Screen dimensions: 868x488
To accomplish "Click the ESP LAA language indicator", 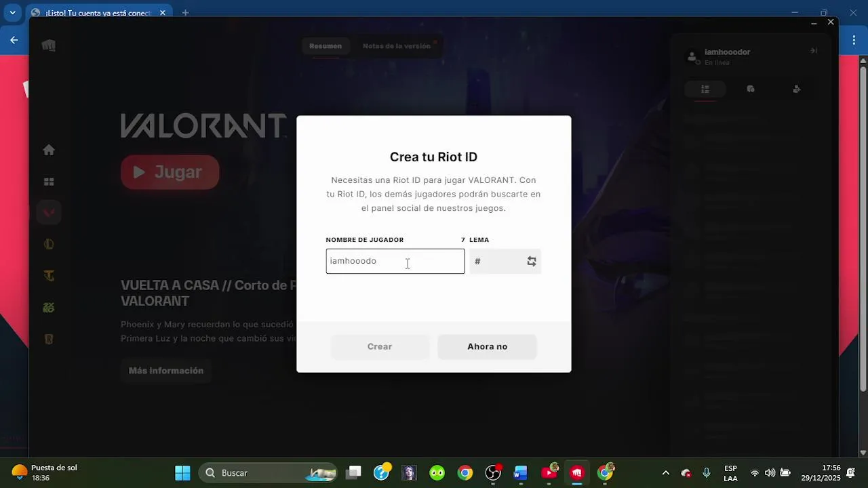I will 730,472.
